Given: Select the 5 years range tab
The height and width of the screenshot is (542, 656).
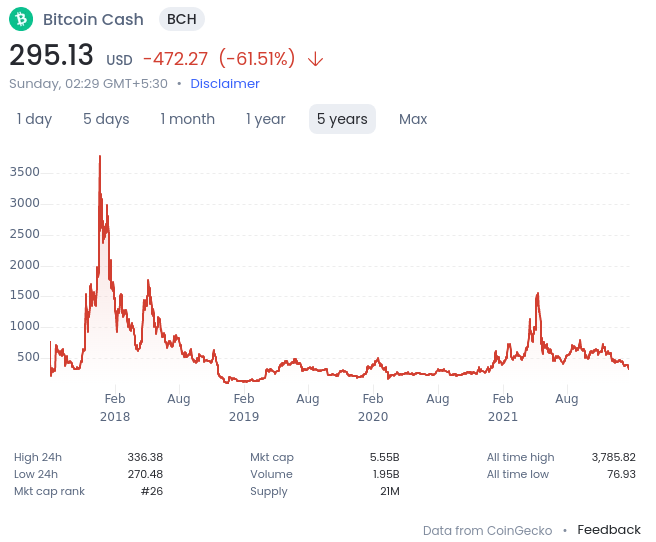Looking at the screenshot, I should tap(342, 119).
